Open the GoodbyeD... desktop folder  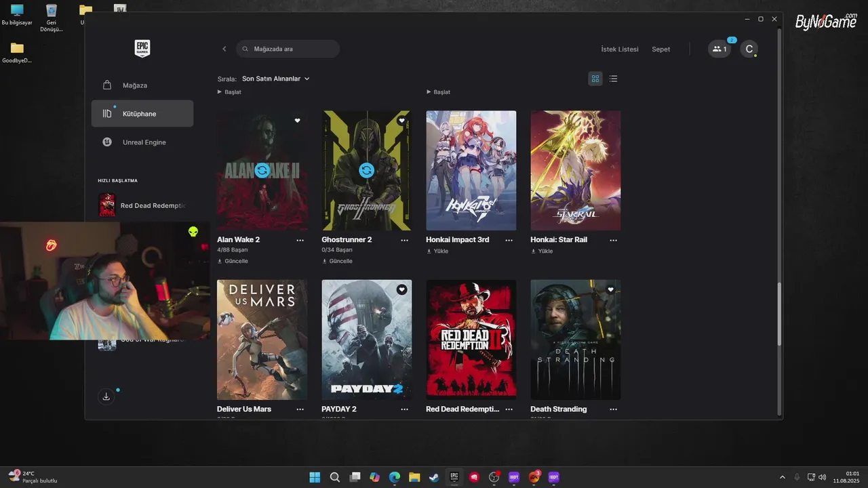pos(17,53)
